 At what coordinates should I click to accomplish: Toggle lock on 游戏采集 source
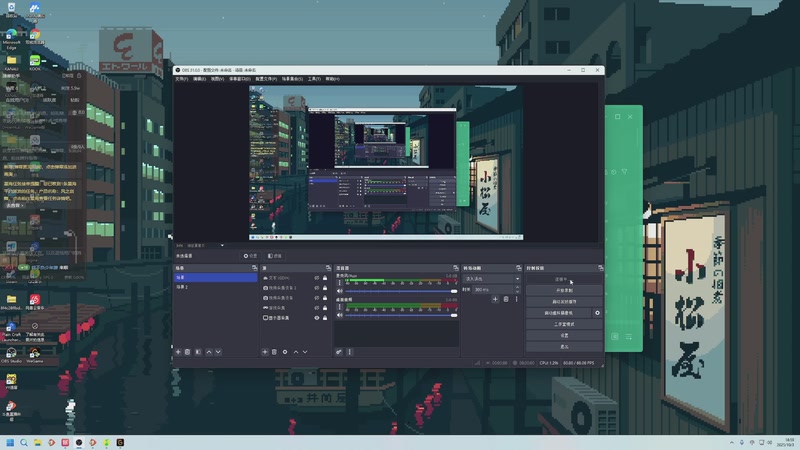[325, 308]
